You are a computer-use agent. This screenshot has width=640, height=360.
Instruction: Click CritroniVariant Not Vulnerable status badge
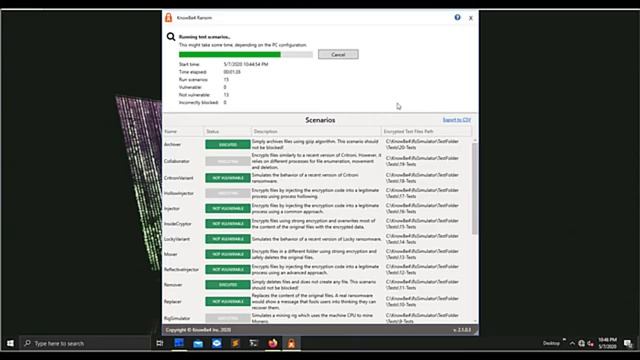pyautogui.click(x=228, y=178)
